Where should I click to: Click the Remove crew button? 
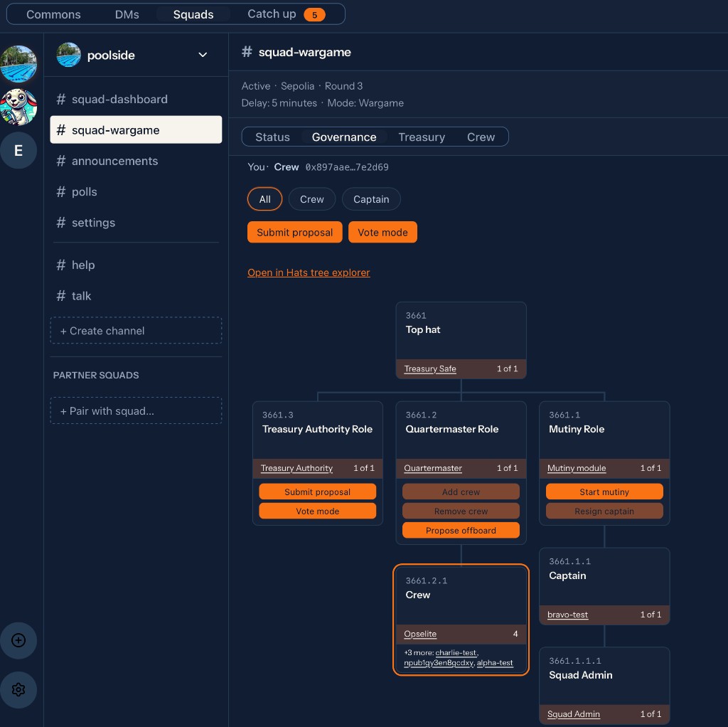(461, 511)
